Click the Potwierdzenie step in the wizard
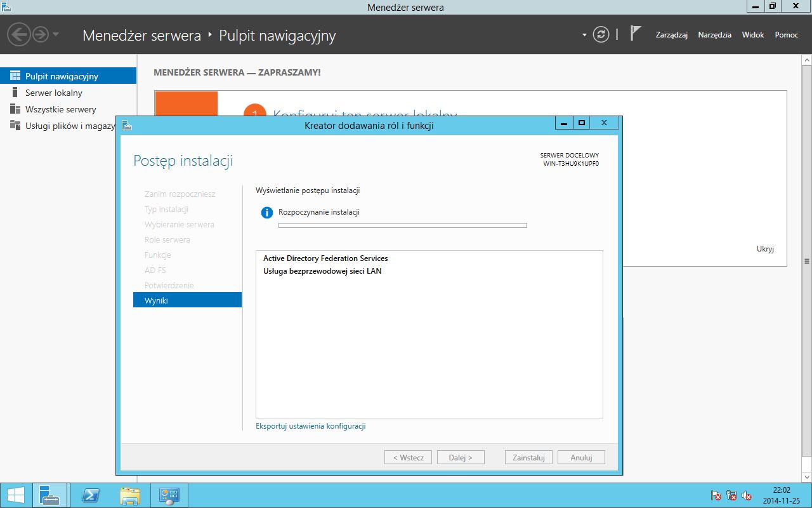The image size is (812, 508). pyautogui.click(x=169, y=285)
